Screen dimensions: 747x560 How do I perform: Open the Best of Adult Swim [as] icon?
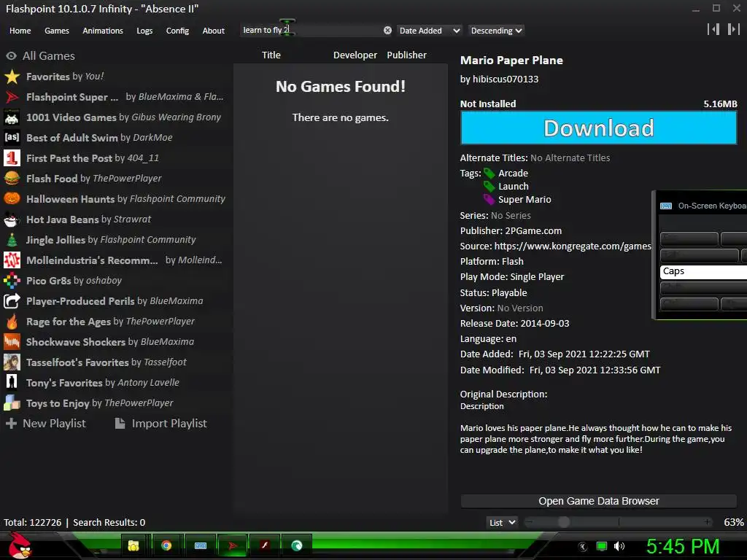tap(12, 138)
